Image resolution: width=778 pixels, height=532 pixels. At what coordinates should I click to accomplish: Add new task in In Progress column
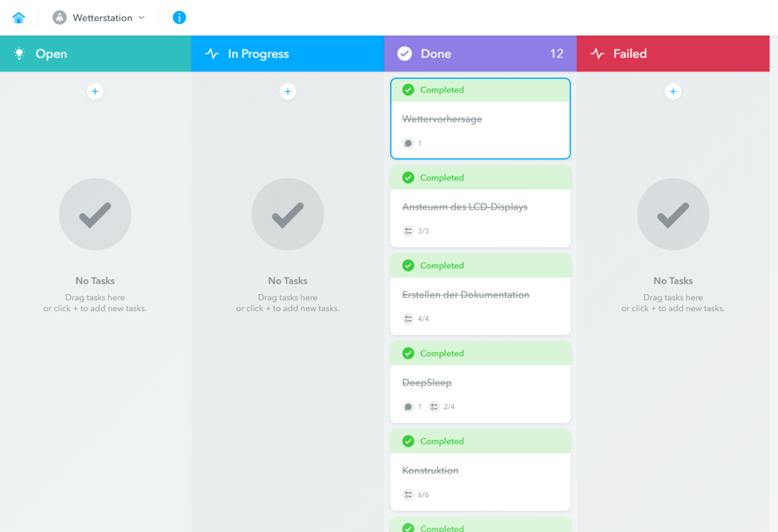coord(288,92)
